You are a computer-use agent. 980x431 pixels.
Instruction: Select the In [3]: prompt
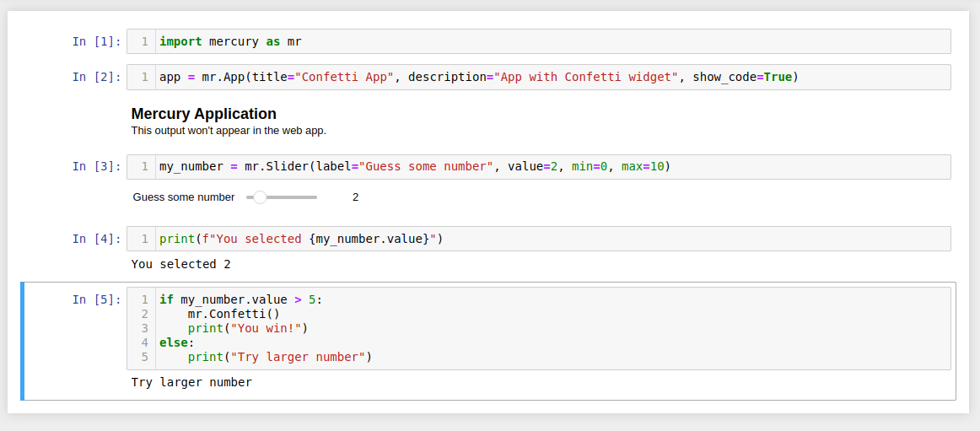pyautogui.click(x=97, y=167)
